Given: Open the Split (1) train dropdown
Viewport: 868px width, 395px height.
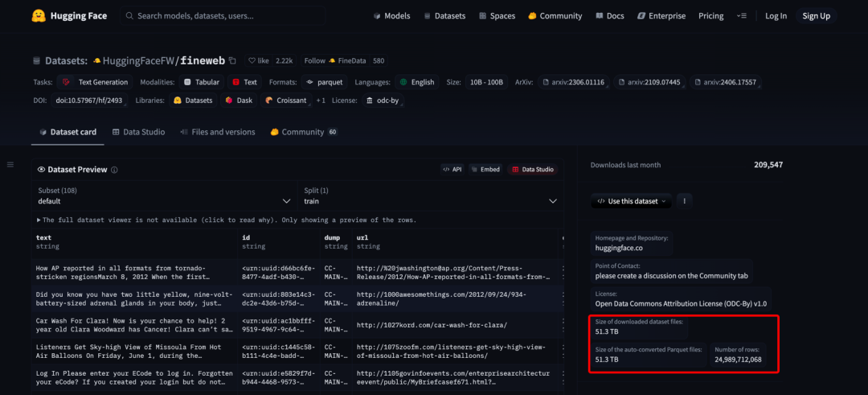Looking at the screenshot, I should 431,196.
